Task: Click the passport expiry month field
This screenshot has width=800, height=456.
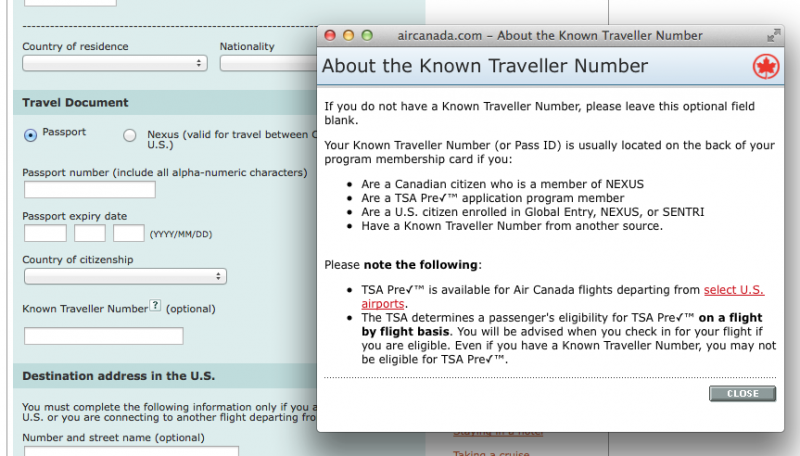Action: click(90, 234)
